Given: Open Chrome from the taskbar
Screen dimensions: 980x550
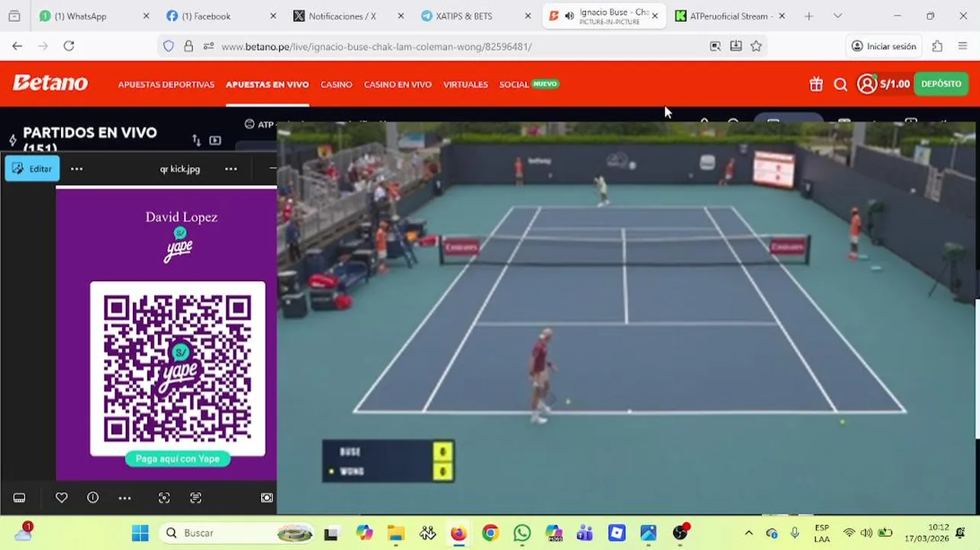Looking at the screenshot, I should 490,532.
